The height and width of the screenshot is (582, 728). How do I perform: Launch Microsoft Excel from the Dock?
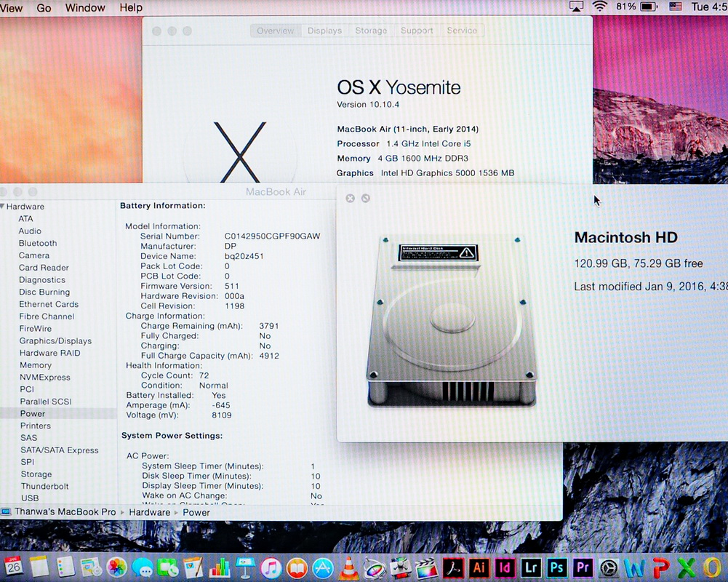tap(687, 567)
